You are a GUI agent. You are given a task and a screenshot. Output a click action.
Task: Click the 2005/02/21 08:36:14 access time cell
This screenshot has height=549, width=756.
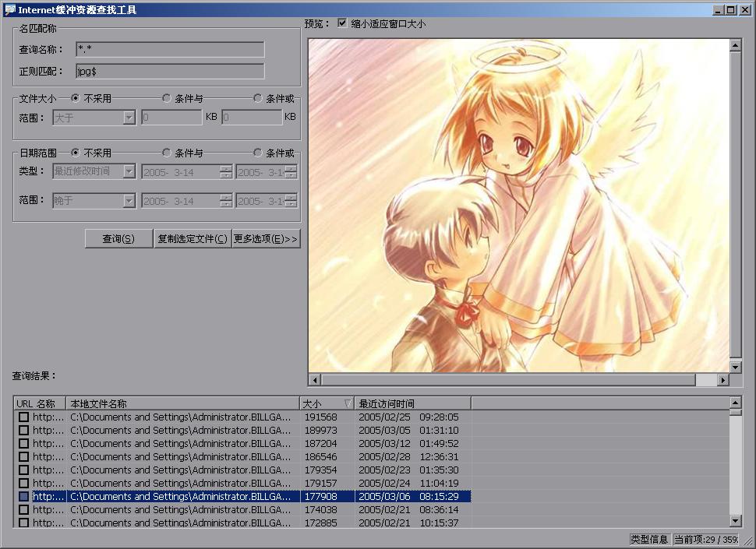(x=408, y=509)
